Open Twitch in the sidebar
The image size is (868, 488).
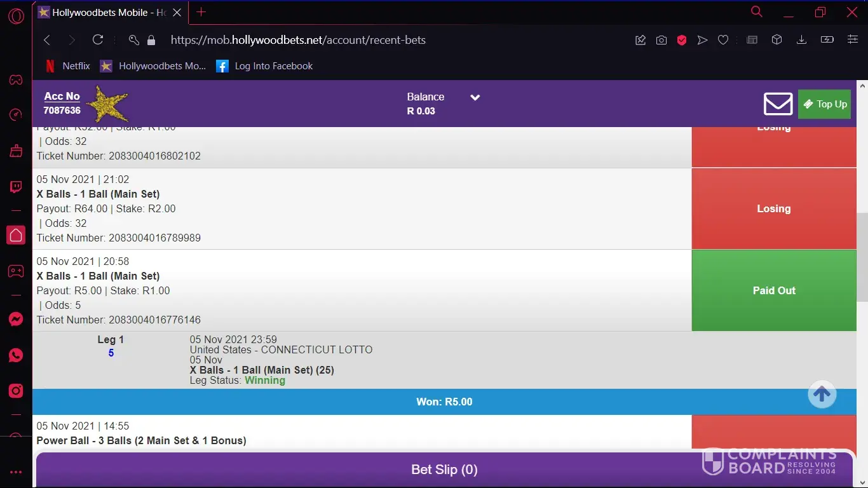[x=16, y=187]
